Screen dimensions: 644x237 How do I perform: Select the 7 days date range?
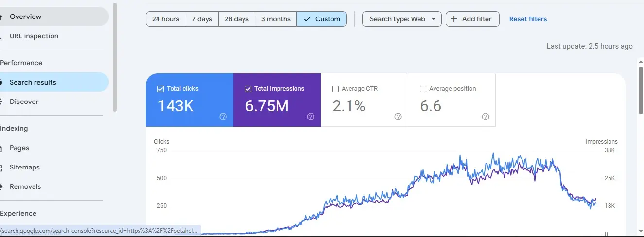(202, 19)
